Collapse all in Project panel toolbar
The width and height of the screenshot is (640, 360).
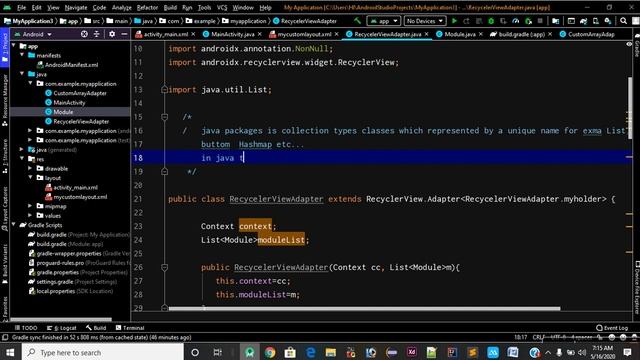point(97,34)
